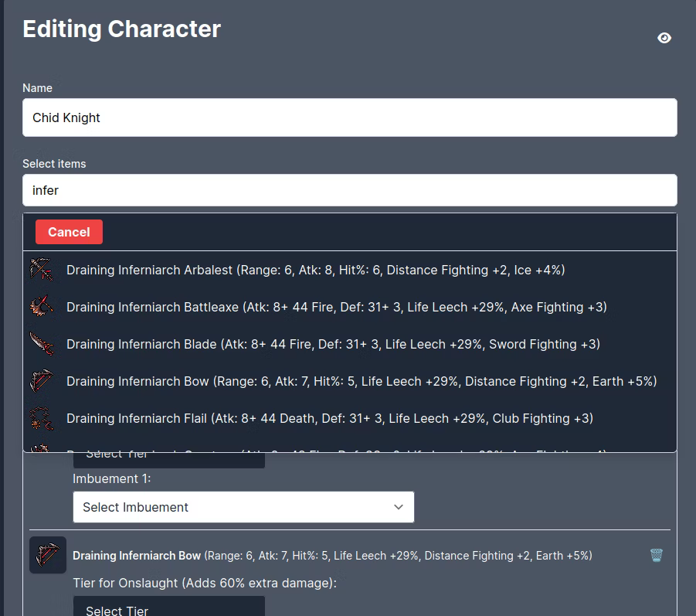Toggle the eye visibility icon

664,38
